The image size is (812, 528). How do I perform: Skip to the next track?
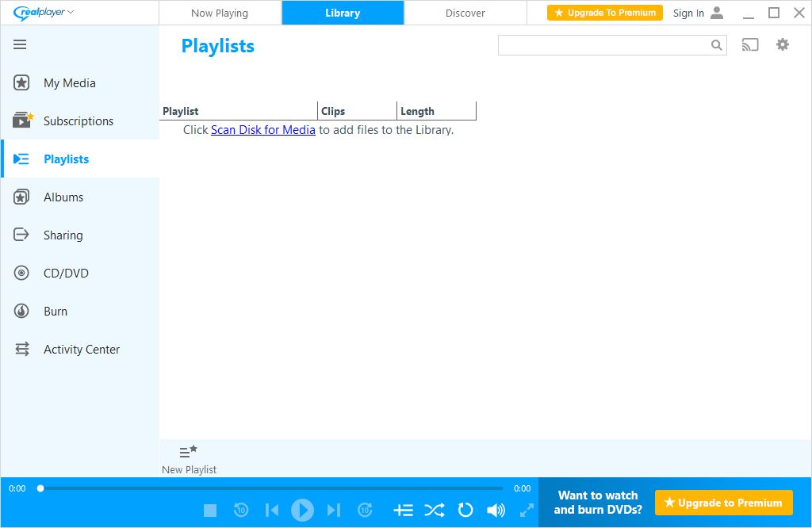coord(334,511)
